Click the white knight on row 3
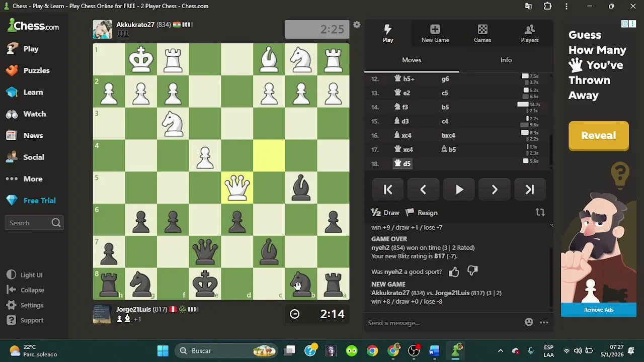Screen dimensions: 644x362 (173, 123)
